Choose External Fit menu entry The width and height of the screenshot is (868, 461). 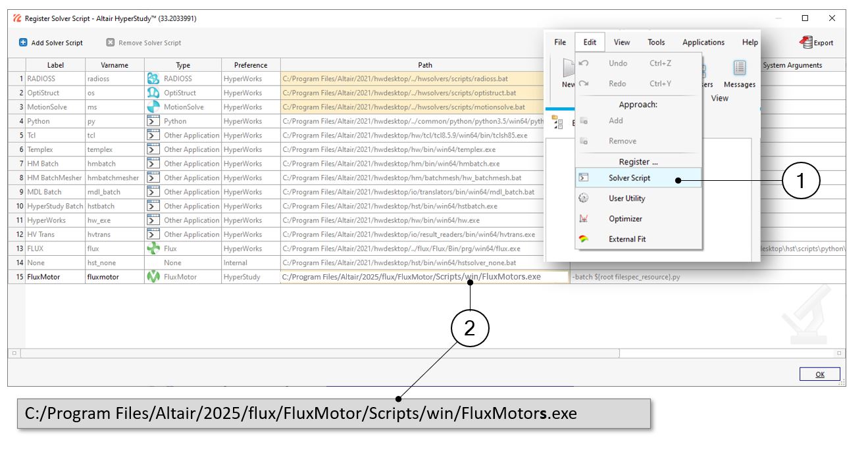[x=626, y=239]
